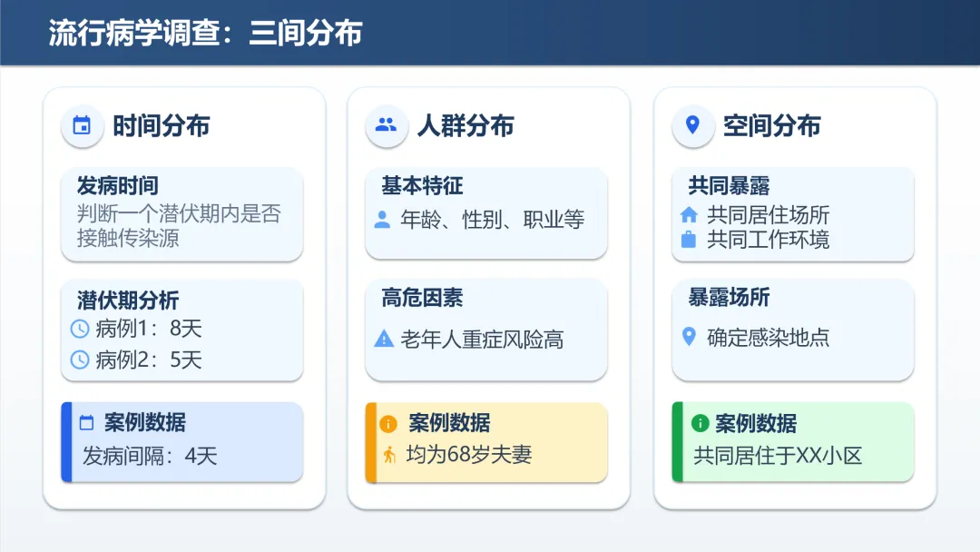Click orange info icon in 案例数据 card
980x552 pixels.
coord(388,424)
